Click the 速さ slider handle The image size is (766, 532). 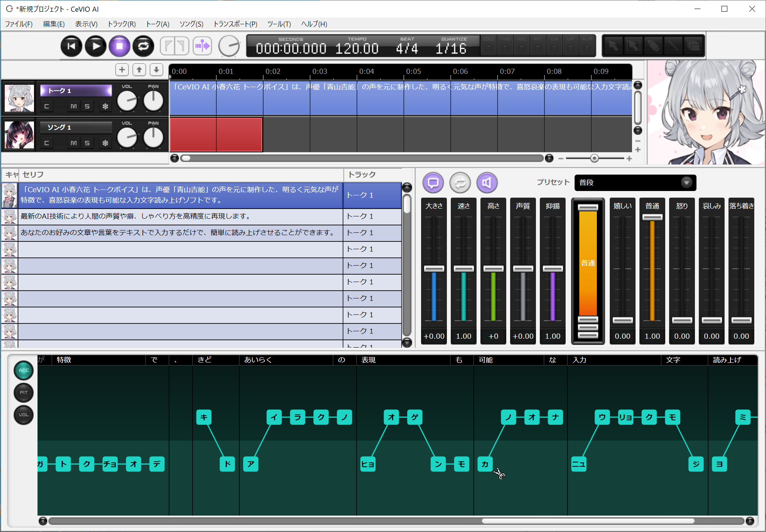[464, 269]
